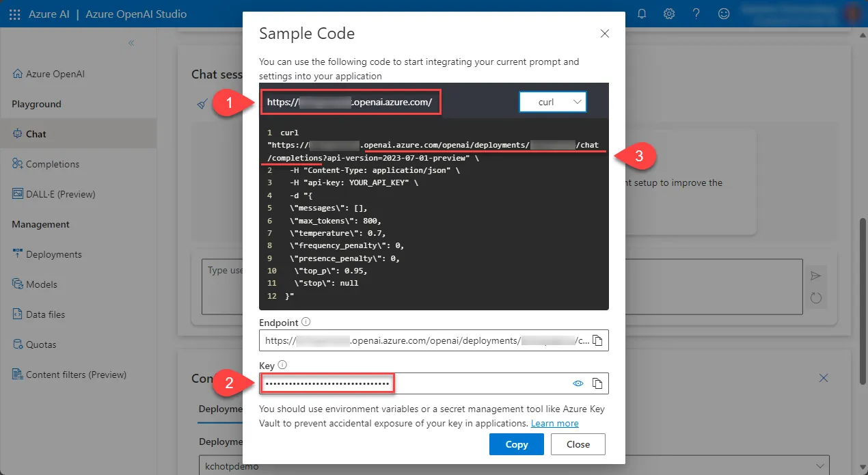Click the clear chat broom icon

click(202, 104)
